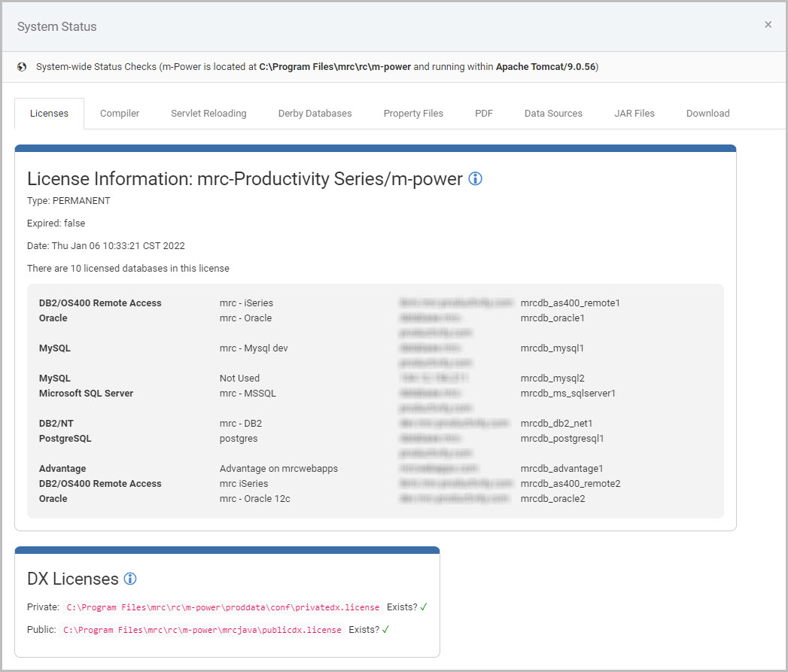
Task: Click the privatedx.license file path
Action: tap(223, 608)
